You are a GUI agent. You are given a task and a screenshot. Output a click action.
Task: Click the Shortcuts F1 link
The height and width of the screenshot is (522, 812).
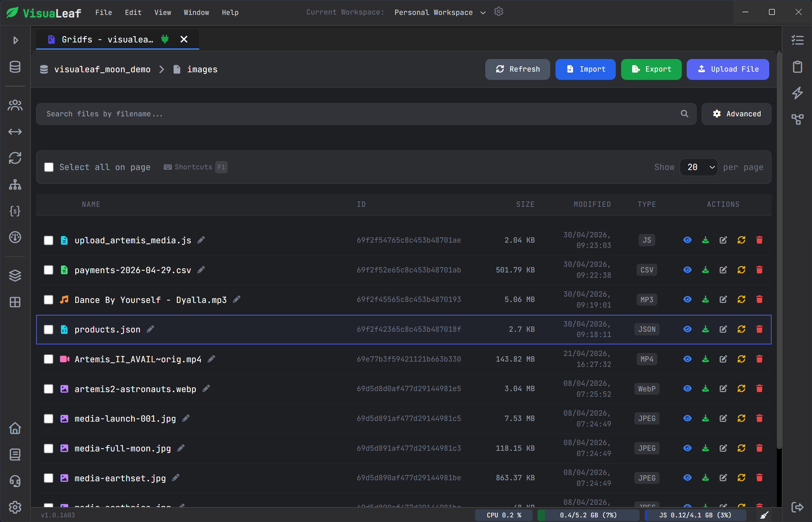click(x=195, y=167)
